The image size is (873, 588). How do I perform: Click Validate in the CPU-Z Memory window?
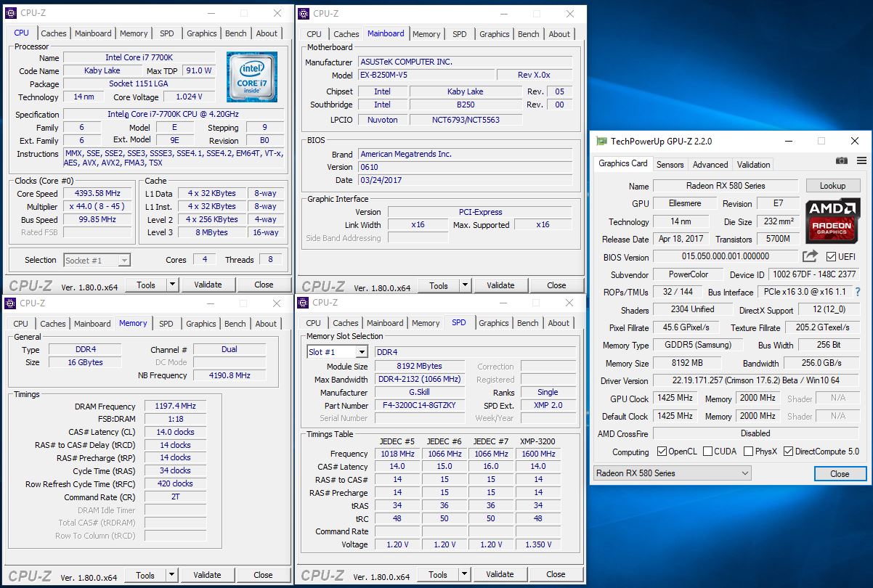point(207,575)
